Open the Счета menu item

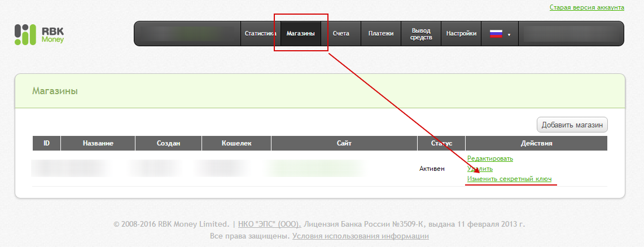tap(341, 34)
